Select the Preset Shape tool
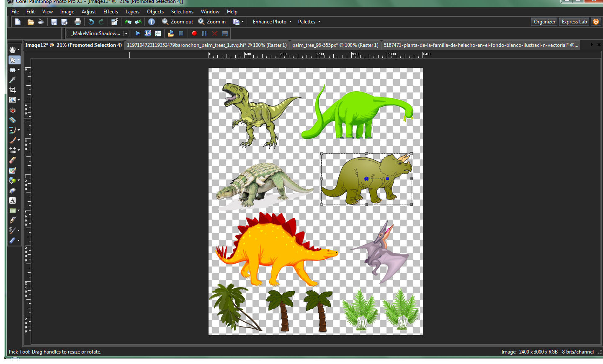The image size is (603, 364). click(x=13, y=210)
